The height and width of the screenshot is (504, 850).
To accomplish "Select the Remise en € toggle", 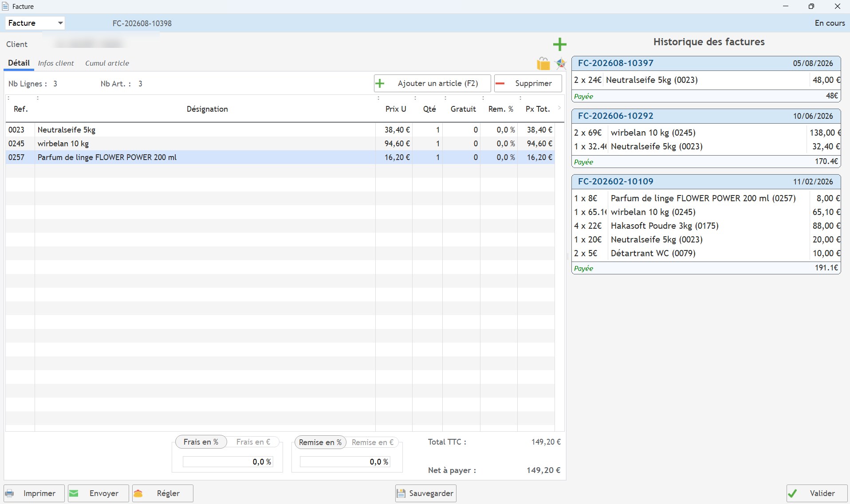I will [x=373, y=442].
